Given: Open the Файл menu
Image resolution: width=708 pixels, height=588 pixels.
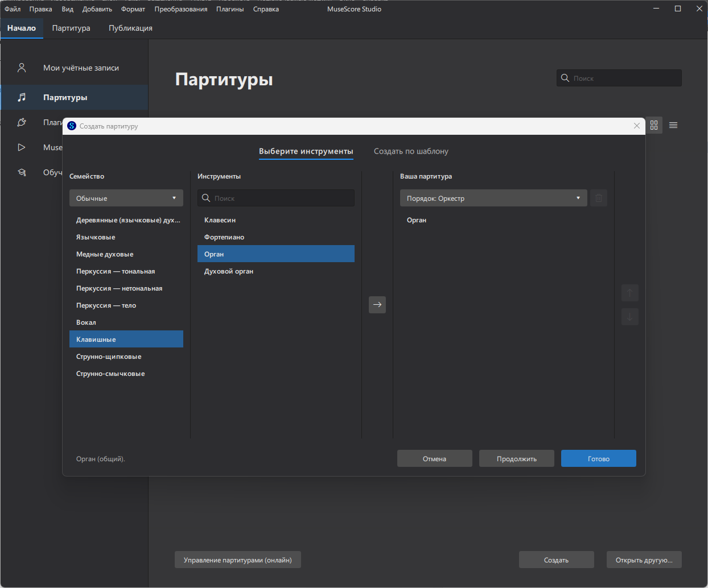Looking at the screenshot, I should [13, 9].
